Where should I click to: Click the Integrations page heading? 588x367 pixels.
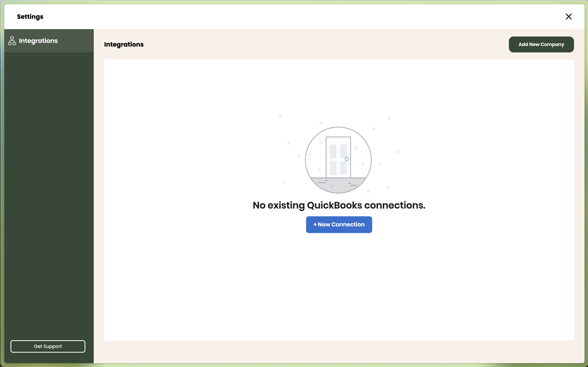124,44
